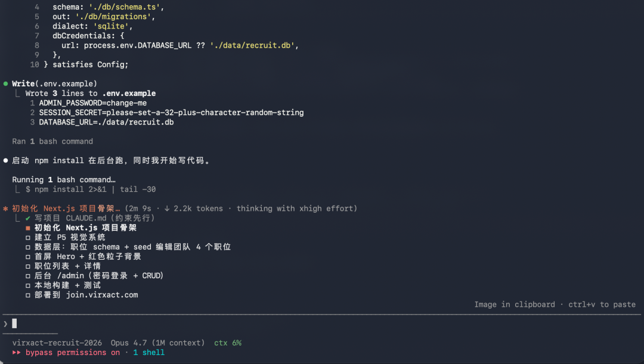Focus the command prompt input field

click(x=298, y=323)
